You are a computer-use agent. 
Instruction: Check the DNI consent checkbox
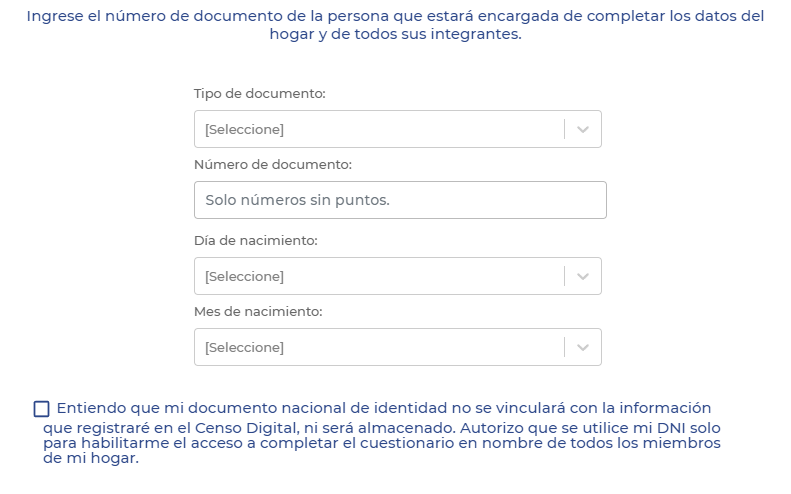[41, 409]
